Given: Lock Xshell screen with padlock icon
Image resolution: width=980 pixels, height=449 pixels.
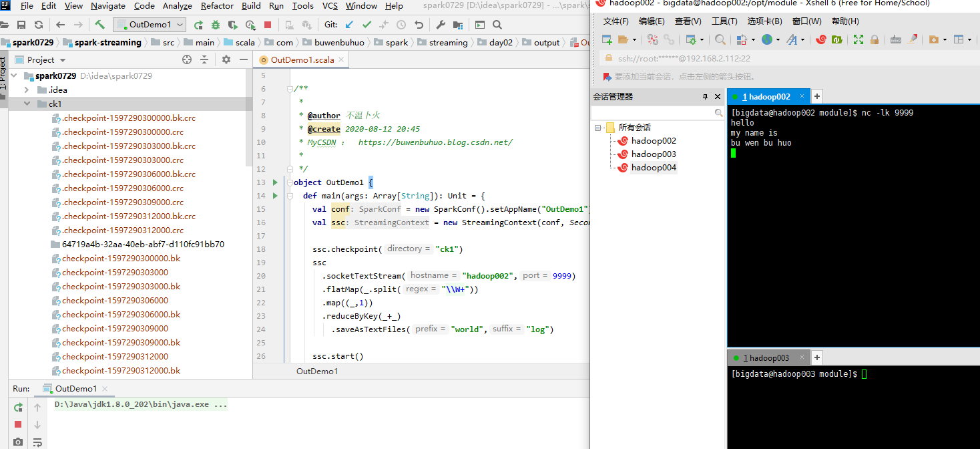Looking at the screenshot, I should (875, 39).
